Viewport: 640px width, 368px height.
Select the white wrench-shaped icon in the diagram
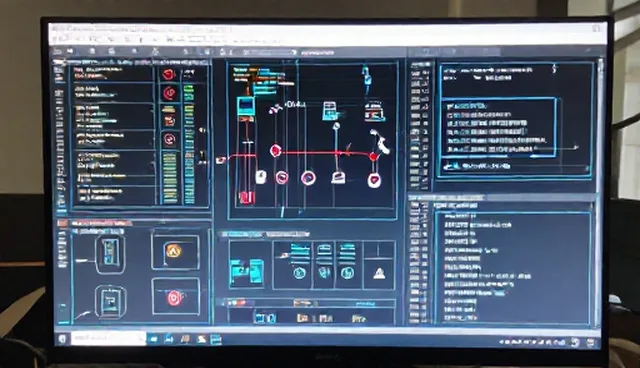point(381,142)
